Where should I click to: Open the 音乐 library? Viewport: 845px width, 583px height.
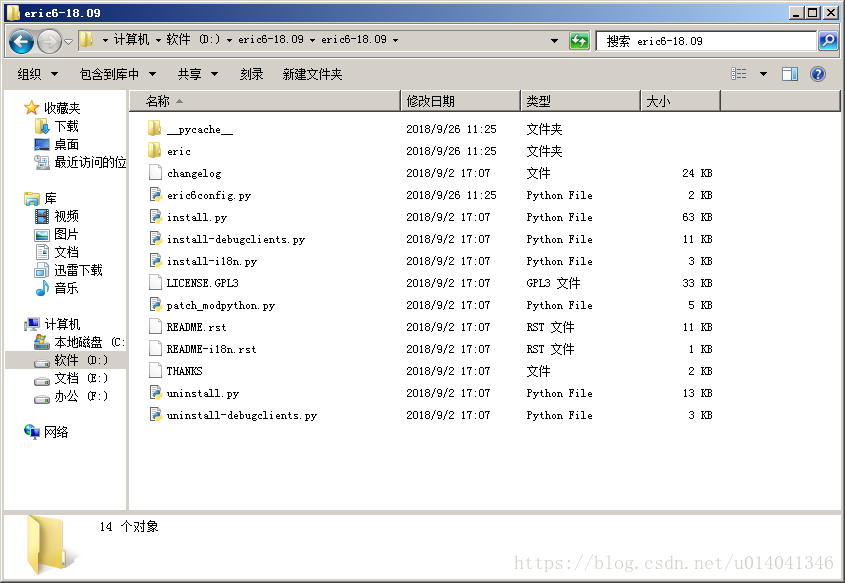57,288
